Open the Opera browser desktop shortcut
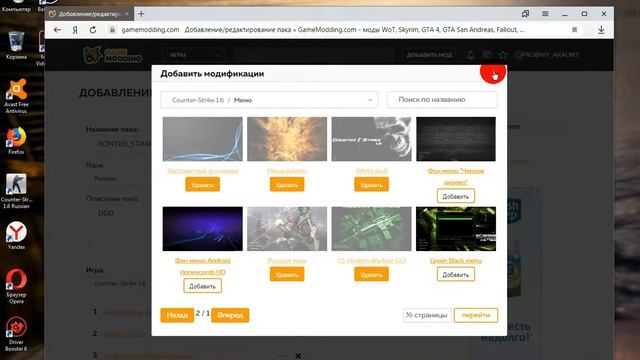640x360 pixels. pyautogui.click(x=16, y=286)
